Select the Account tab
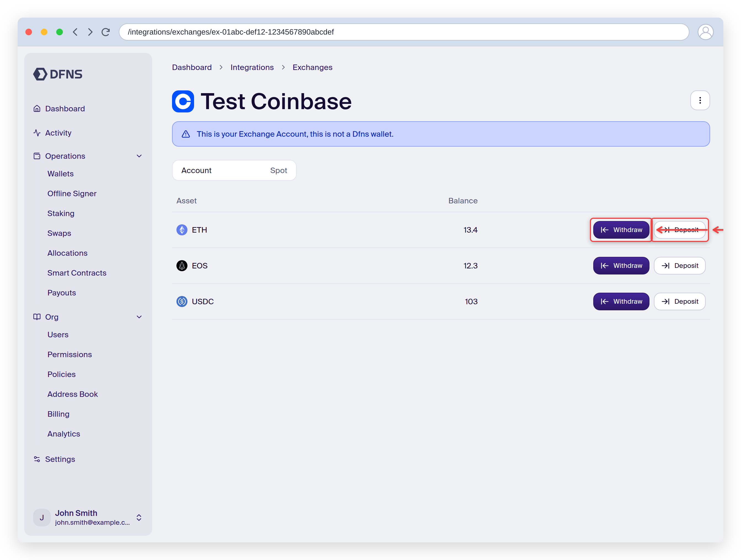741x560 pixels. (196, 171)
